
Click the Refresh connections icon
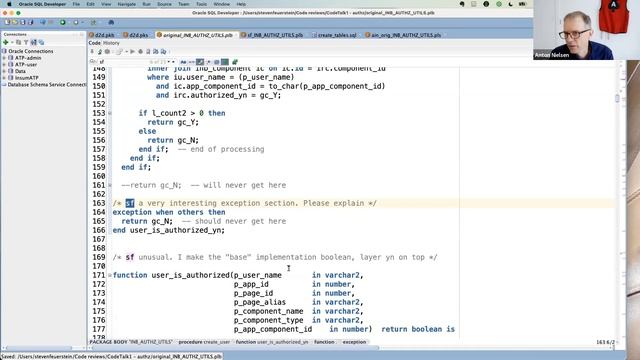pos(18,42)
